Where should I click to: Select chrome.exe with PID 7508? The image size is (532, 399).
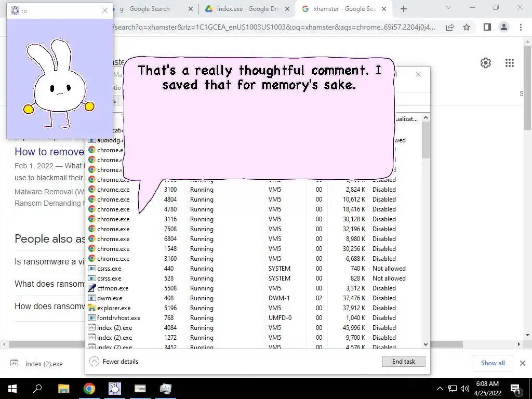tap(253, 229)
